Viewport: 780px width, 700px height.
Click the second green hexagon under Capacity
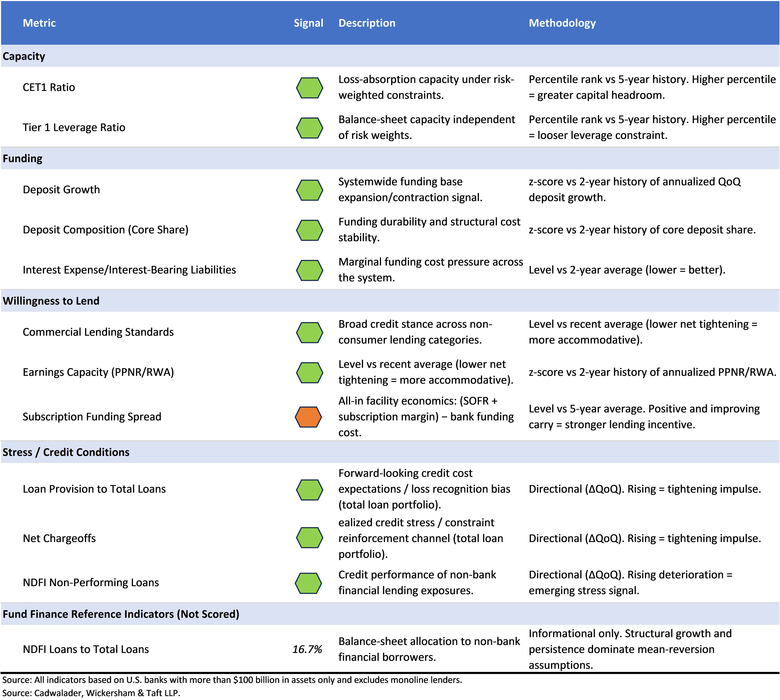tap(309, 128)
